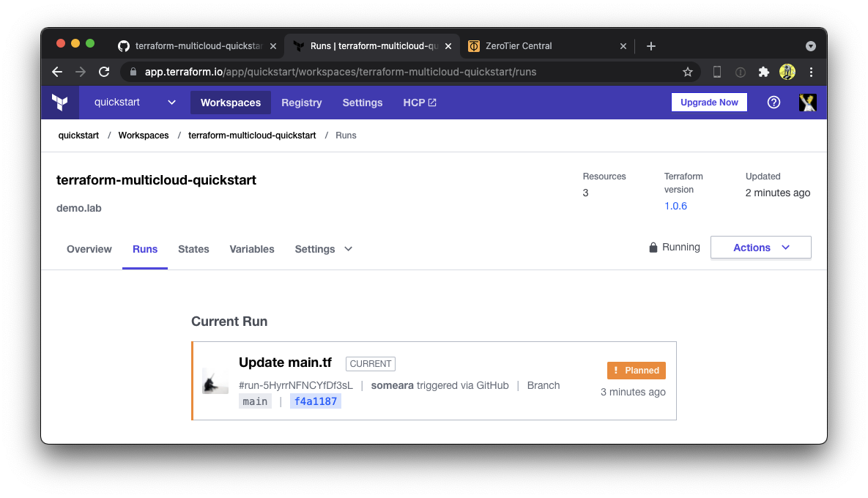Click the 3 minutes ago run timestamp
Viewport: 868px width, 498px height.
[633, 392]
